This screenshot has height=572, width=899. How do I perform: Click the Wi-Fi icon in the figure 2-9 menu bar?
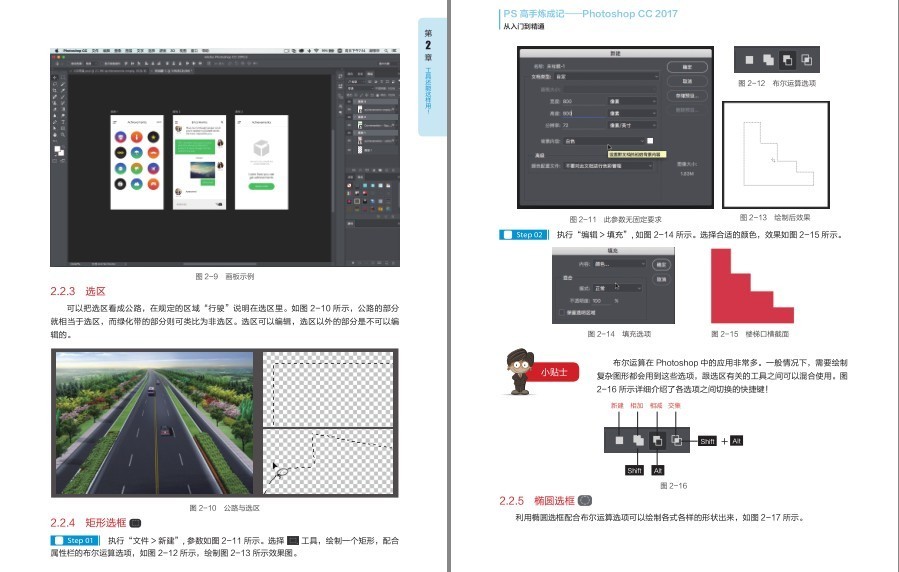tap(316, 50)
